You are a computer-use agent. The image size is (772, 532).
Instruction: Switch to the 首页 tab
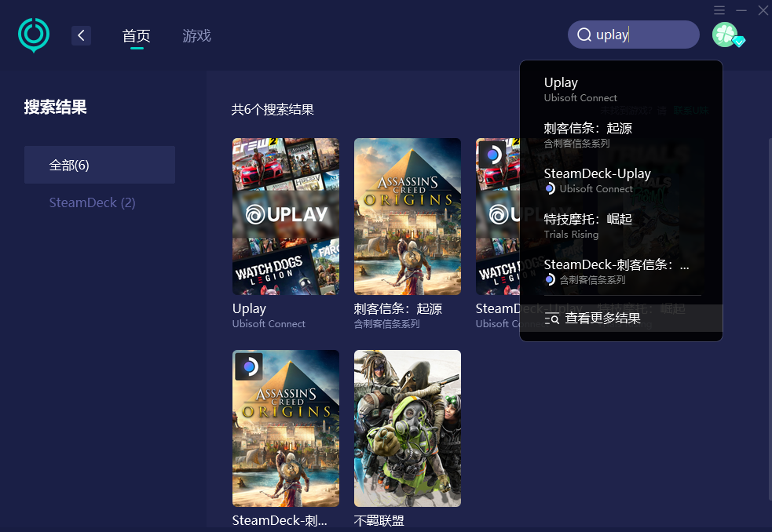[136, 36]
